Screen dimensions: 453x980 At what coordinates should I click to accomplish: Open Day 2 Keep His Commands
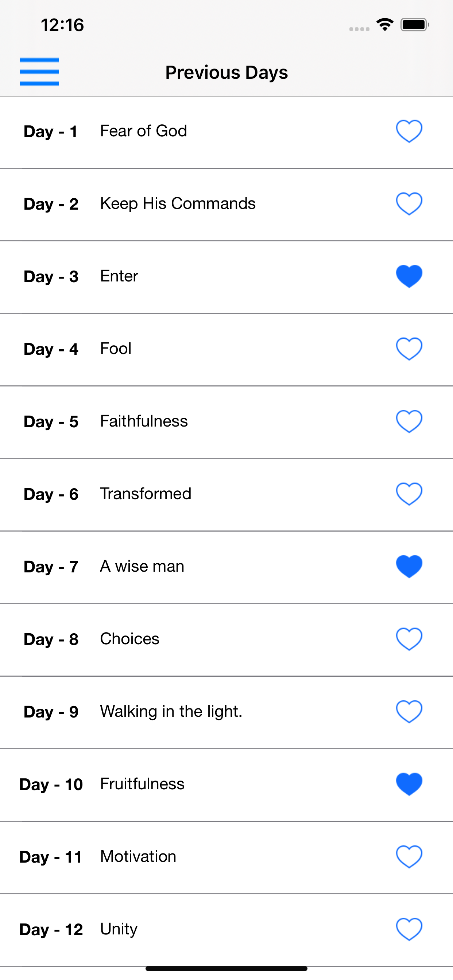coord(226,205)
